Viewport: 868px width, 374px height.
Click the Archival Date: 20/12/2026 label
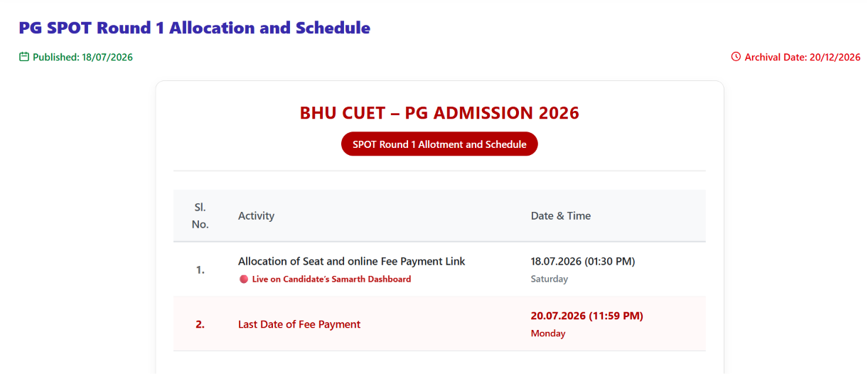803,57
